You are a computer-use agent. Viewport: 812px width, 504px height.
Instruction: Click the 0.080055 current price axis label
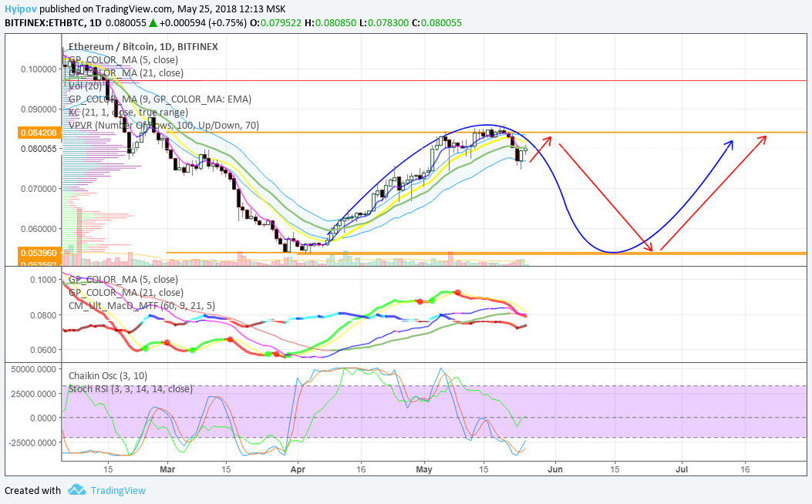click(39, 149)
